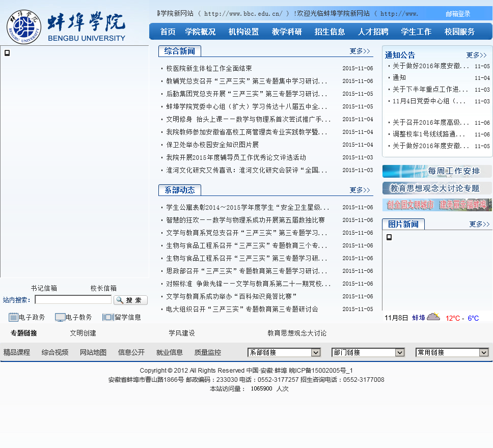Screen dimensions: 493x448
Task: Expand the 常用链接 dropdown
Action: [452, 352]
